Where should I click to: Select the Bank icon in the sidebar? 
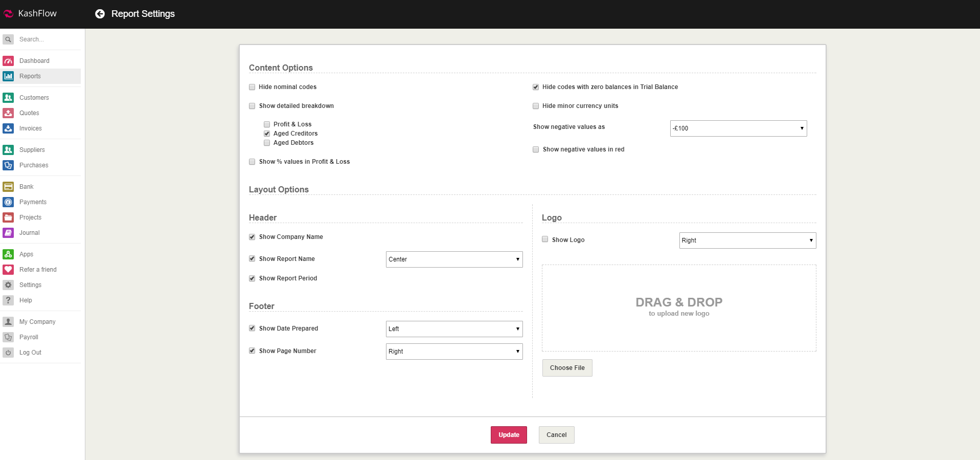(8, 187)
